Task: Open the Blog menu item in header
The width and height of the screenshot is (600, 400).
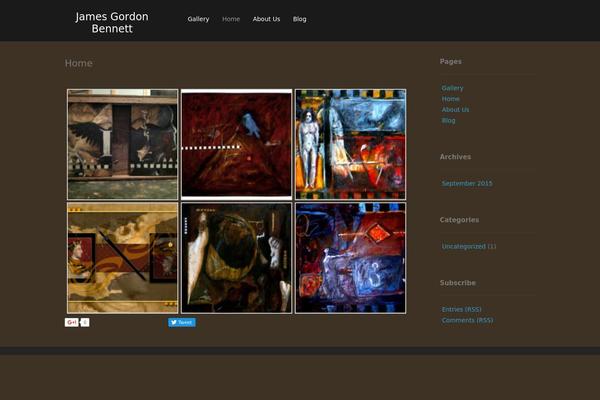Action: pyautogui.click(x=300, y=19)
